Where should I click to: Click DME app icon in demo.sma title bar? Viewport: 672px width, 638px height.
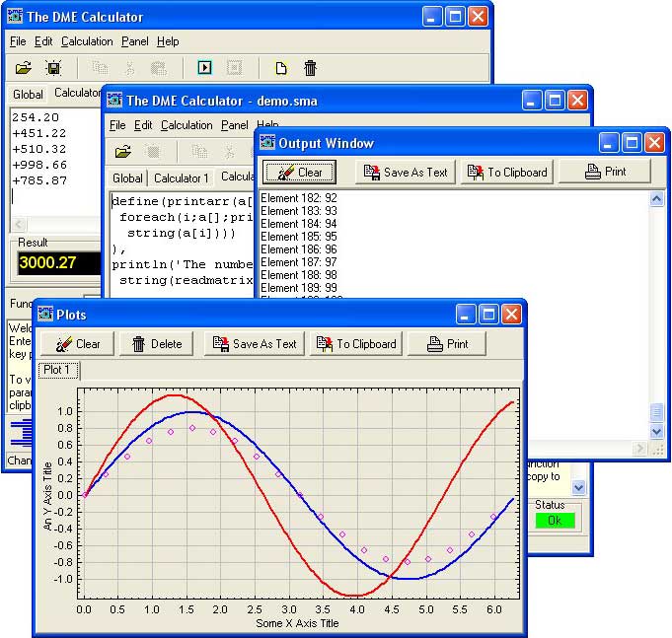pyautogui.click(x=114, y=100)
